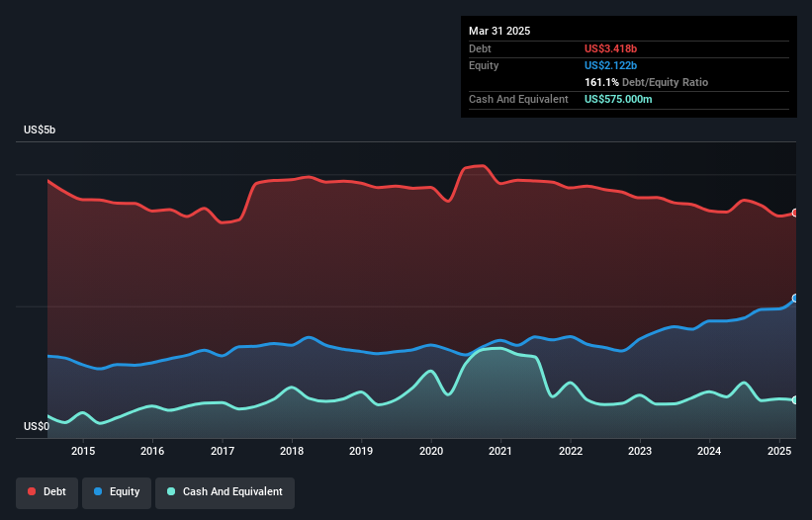Image resolution: width=812 pixels, height=520 pixels.
Task: Click the Mar 31 2025 tooltip date
Action: click(x=499, y=31)
